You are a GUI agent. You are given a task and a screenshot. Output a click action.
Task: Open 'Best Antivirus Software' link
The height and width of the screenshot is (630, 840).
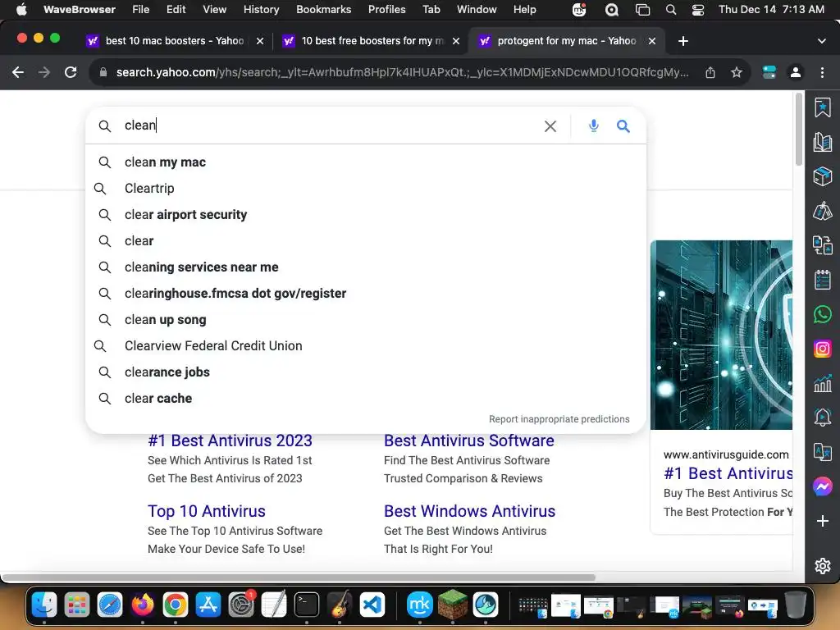click(468, 441)
